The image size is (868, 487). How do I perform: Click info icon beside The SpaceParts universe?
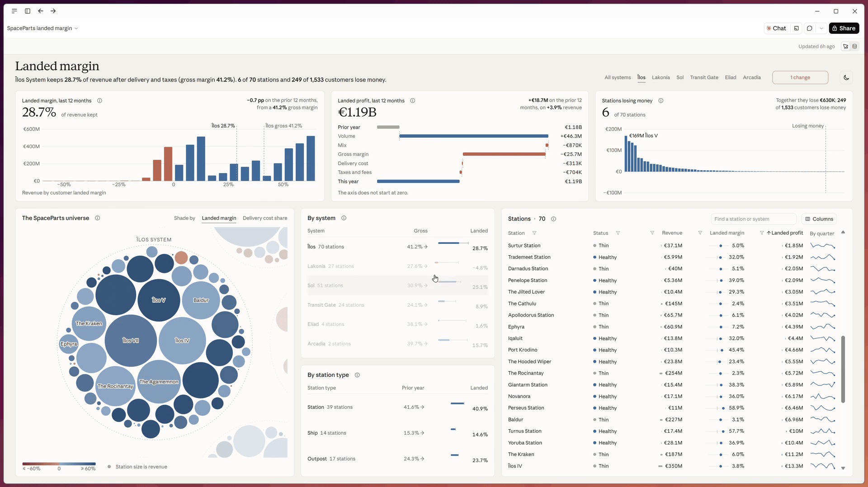(97, 218)
